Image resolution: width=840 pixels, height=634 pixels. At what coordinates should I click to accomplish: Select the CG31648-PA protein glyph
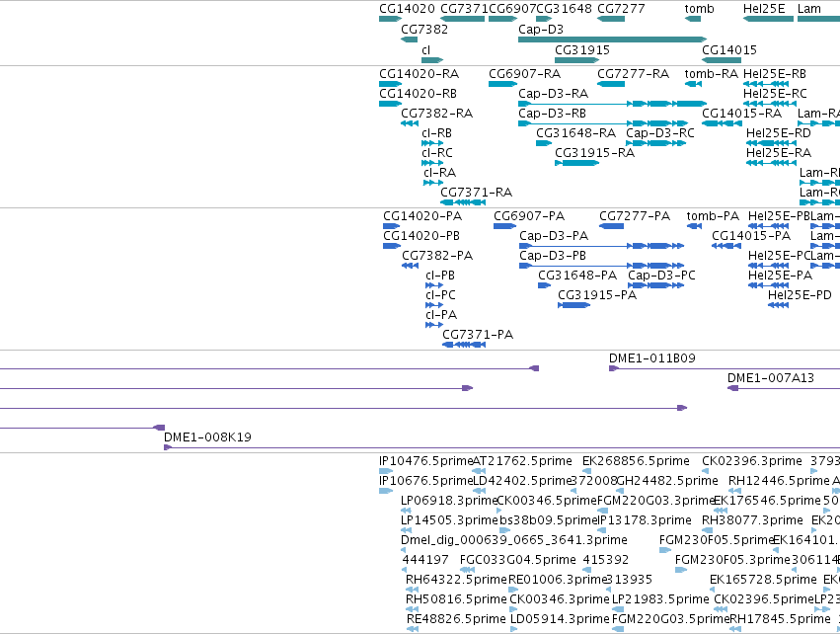(x=544, y=285)
